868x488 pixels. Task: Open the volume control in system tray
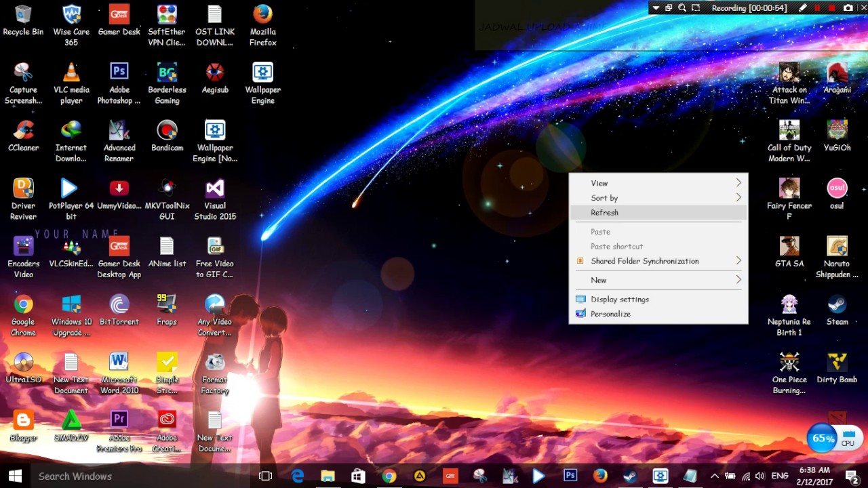tap(760, 476)
